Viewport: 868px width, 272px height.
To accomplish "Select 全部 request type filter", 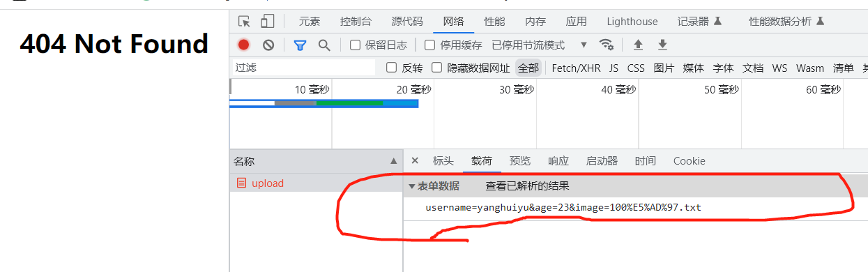I will (x=528, y=68).
